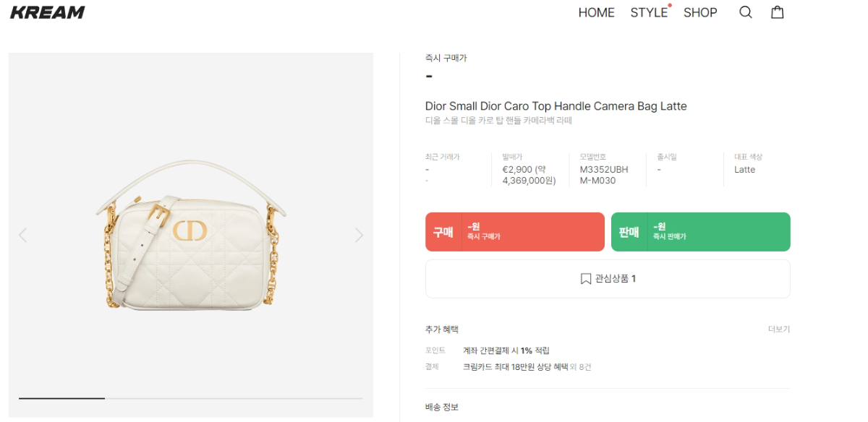868x422 pixels.
Task: Click the image carousel progress bar
Action: point(191,398)
